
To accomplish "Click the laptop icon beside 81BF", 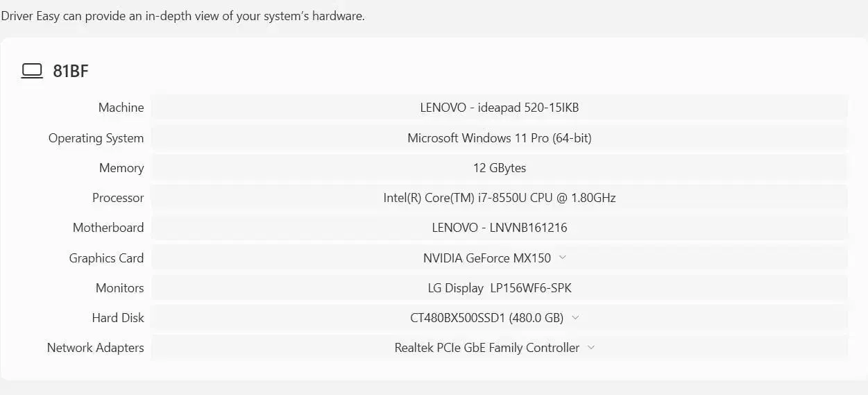I will coord(32,71).
